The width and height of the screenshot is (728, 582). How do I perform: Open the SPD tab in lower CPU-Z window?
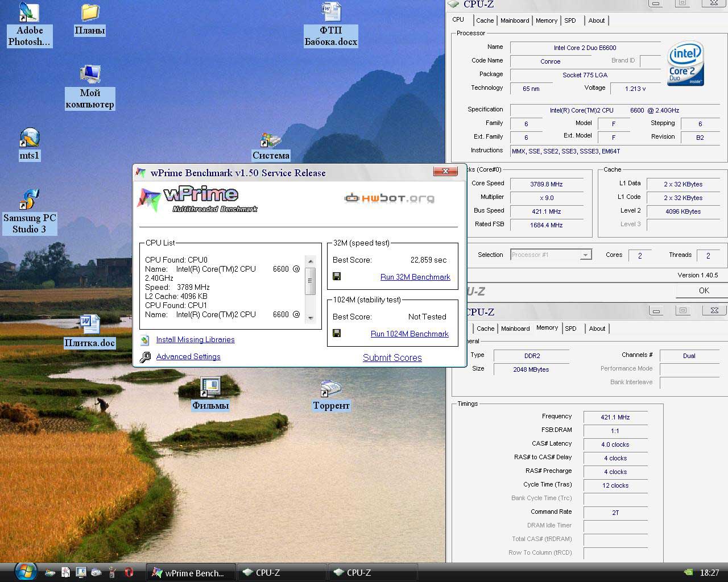coord(571,329)
